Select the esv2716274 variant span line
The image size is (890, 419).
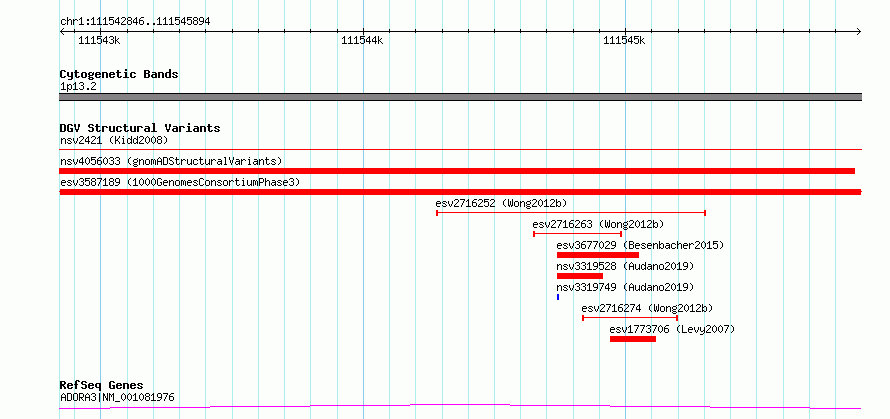tap(630, 318)
